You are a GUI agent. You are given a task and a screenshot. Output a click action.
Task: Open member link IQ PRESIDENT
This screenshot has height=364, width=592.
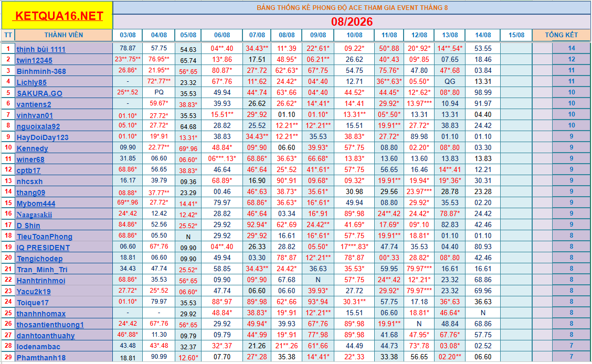point(43,248)
